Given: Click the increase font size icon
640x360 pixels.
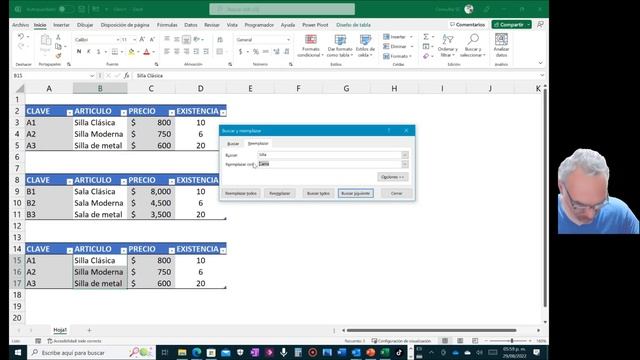Looking at the screenshot, I should tap(142, 40).
